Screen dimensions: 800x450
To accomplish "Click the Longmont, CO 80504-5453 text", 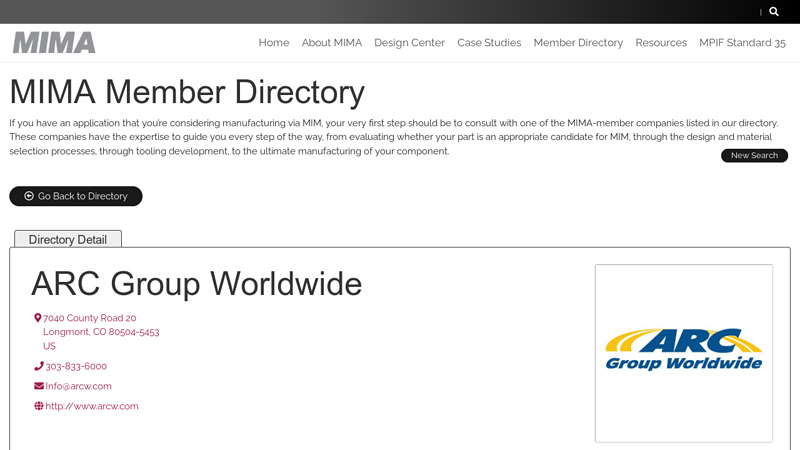I will 101,332.
